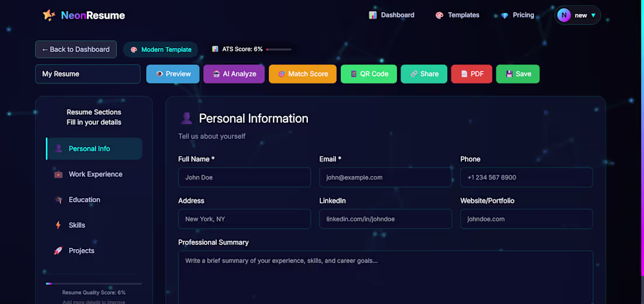Image resolution: width=644 pixels, height=304 pixels.
Task: Click the floppy disk icon on Save button
Action: (509, 74)
